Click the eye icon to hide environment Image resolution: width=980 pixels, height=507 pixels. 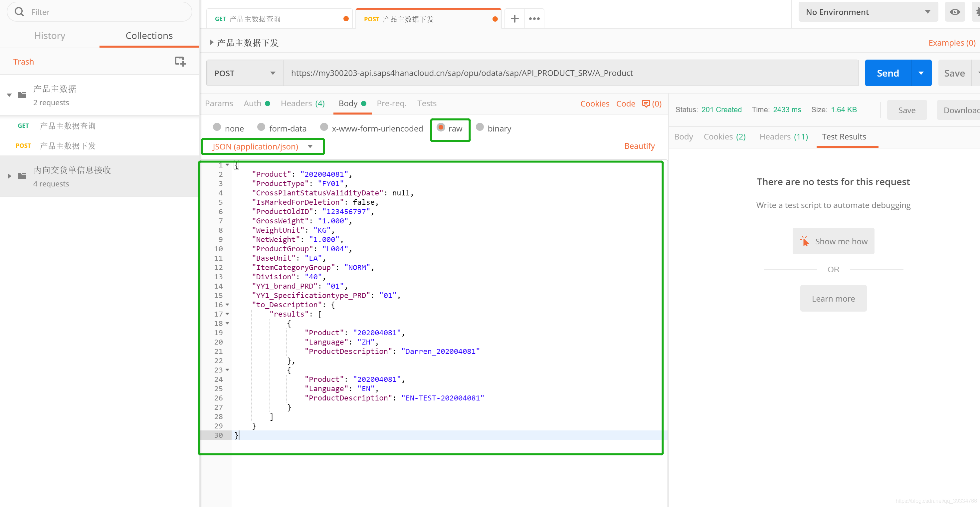[955, 12]
